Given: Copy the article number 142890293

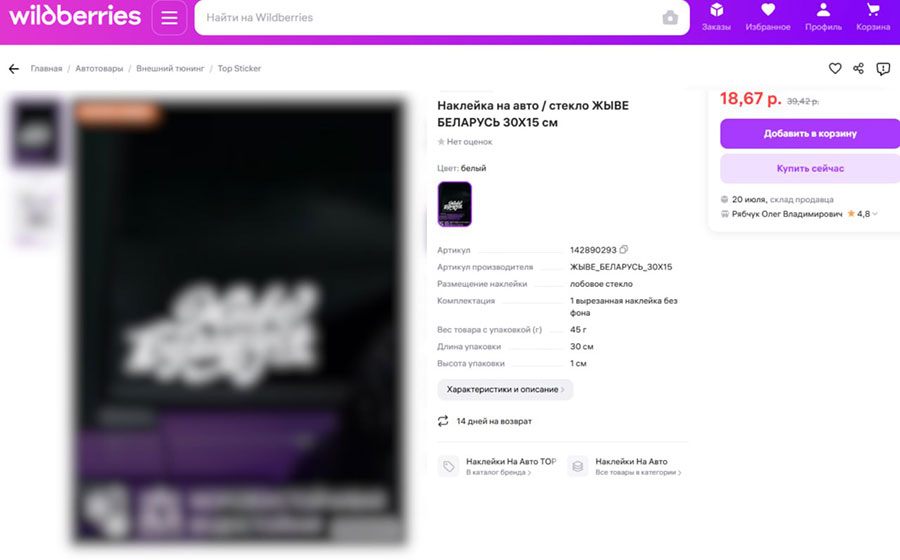Looking at the screenshot, I should tap(623, 250).
